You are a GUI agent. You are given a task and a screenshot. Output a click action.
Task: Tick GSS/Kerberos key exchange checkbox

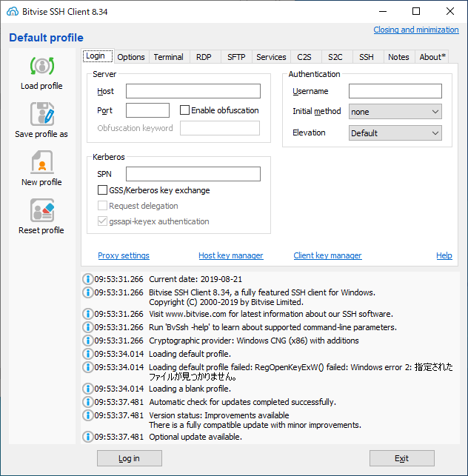pyautogui.click(x=102, y=190)
